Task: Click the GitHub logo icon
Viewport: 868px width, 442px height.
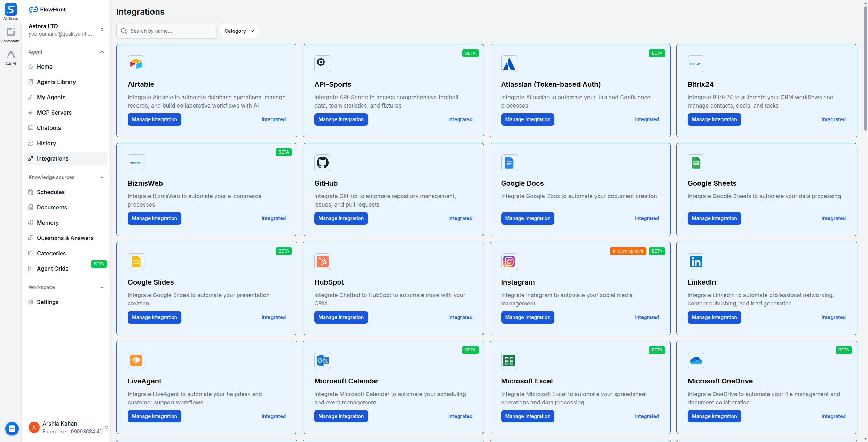Action: pyautogui.click(x=323, y=163)
